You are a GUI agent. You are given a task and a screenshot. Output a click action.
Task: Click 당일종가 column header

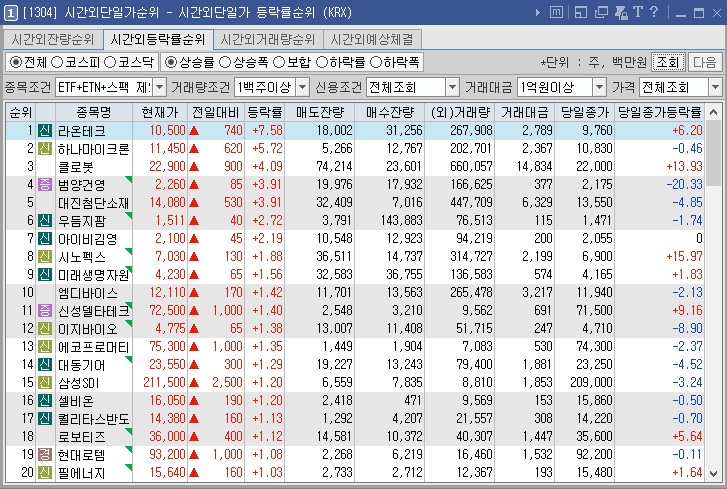pyautogui.click(x=585, y=112)
